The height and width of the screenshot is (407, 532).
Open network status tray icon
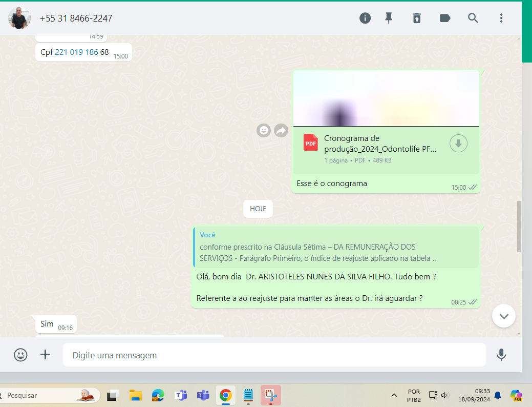tap(433, 395)
